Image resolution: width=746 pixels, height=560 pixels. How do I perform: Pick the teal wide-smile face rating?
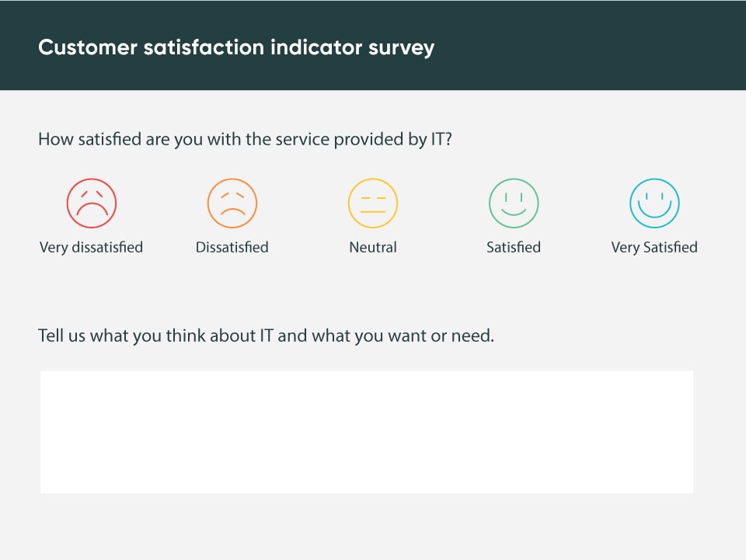[654, 203]
